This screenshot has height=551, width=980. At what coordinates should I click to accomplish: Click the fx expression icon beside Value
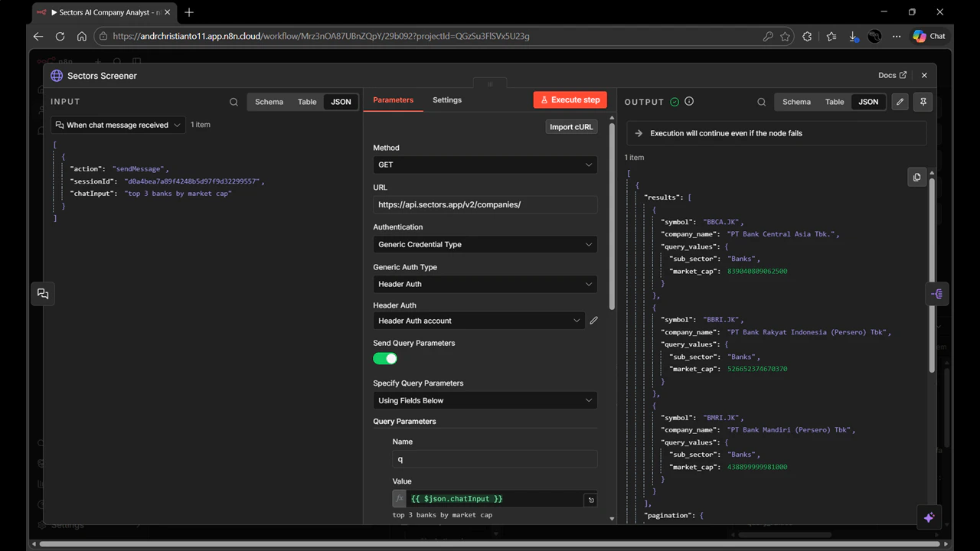pos(399,499)
